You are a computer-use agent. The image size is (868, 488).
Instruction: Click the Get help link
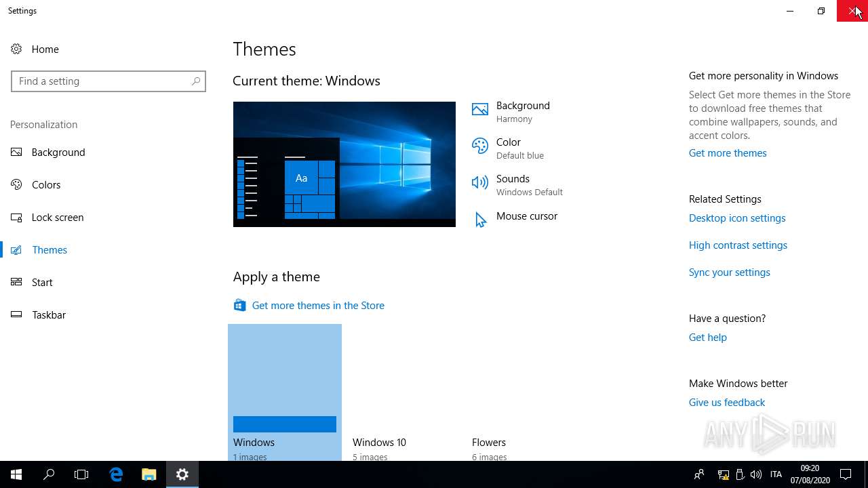(x=707, y=337)
